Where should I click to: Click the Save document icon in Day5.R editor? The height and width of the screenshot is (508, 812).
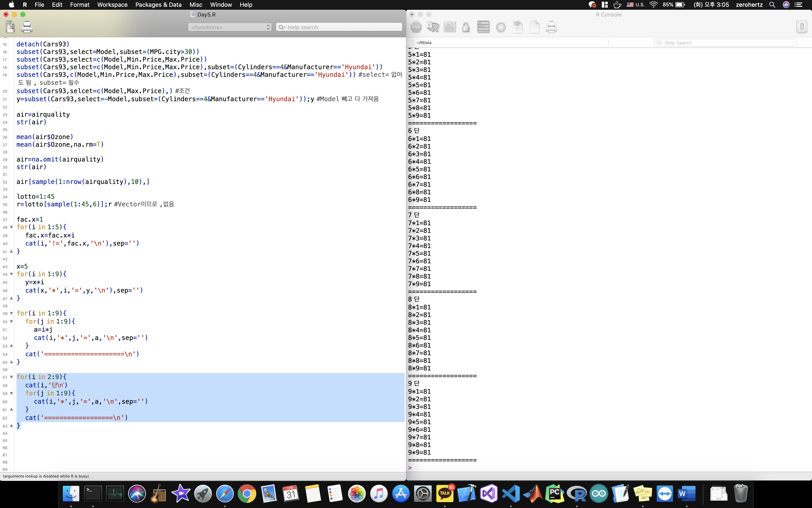point(10,27)
